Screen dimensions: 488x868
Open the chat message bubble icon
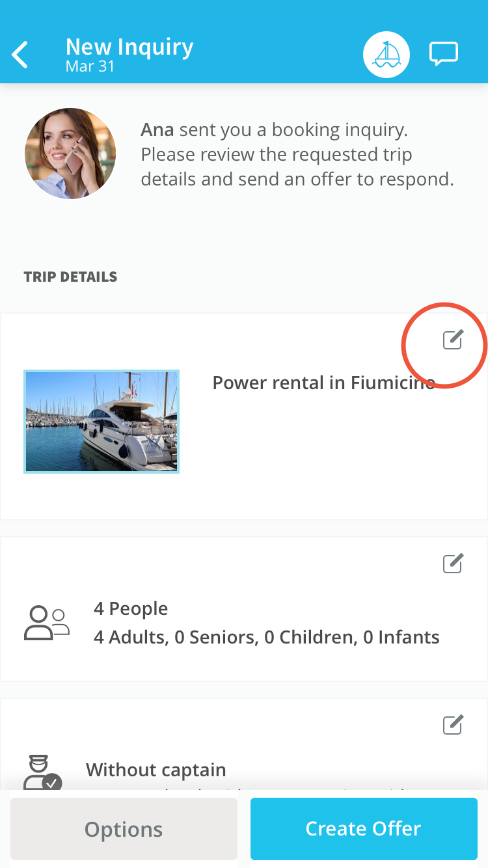click(x=444, y=54)
